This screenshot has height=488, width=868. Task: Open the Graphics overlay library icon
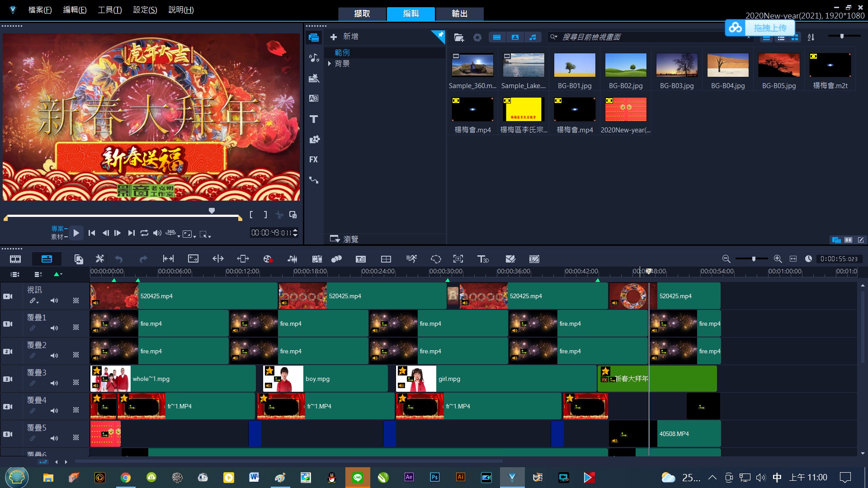pyautogui.click(x=314, y=139)
